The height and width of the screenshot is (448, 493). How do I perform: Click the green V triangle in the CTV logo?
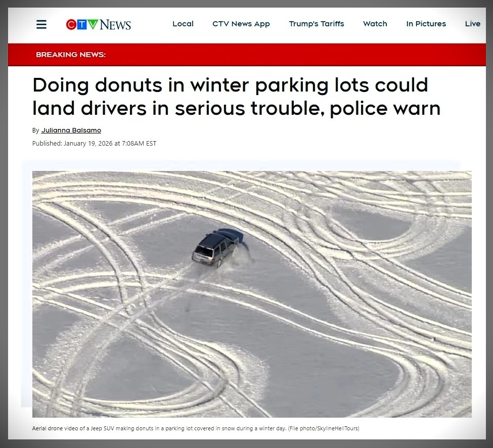click(93, 24)
